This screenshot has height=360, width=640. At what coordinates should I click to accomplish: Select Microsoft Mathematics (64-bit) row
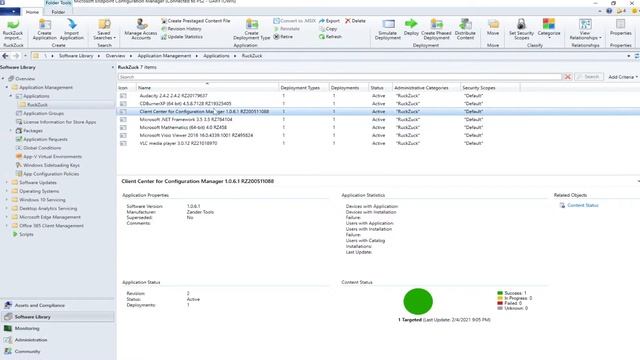378,127
